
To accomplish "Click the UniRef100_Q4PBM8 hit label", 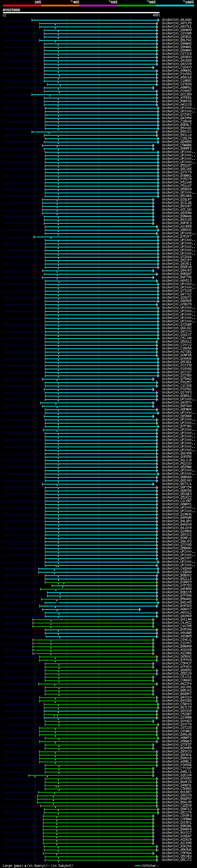I will [177, 589].
